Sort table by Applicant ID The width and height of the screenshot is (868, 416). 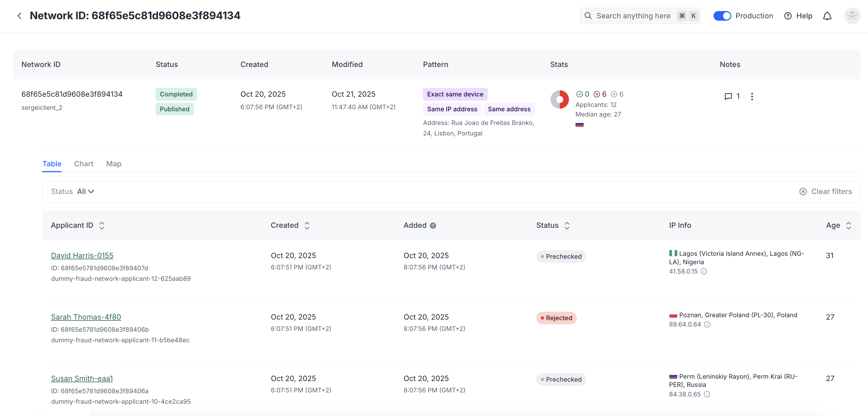[x=101, y=225]
